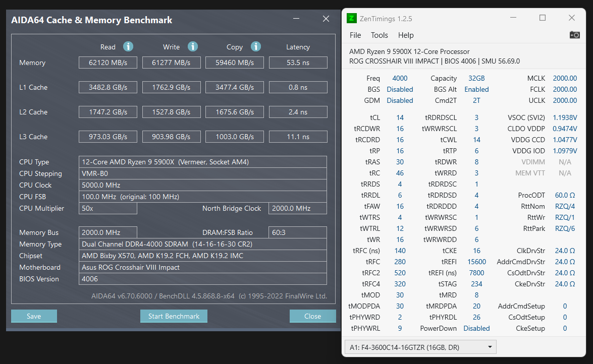Click the Save button in AIDA64
593x364 pixels.
pyautogui.click(x=34, y=316)
